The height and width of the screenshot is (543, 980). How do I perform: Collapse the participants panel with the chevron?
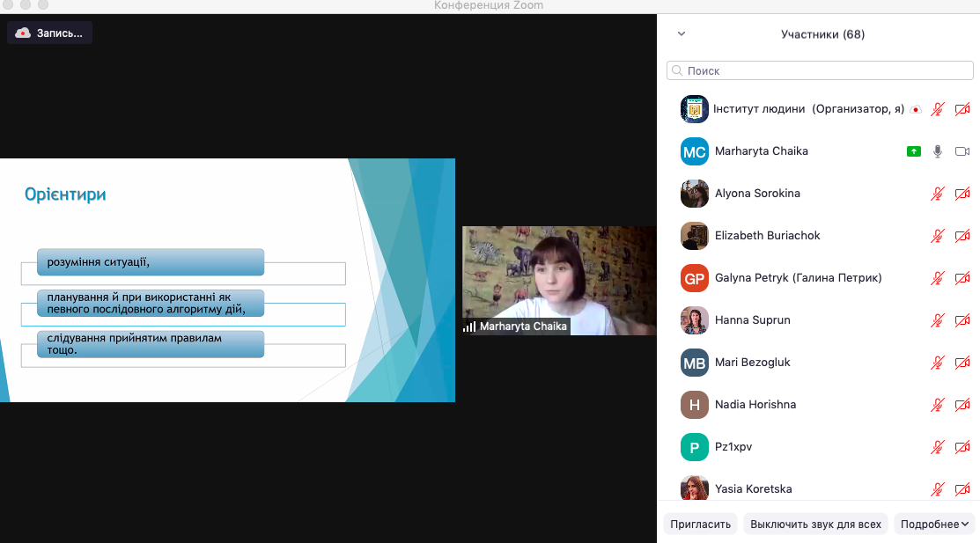[681, 34]
